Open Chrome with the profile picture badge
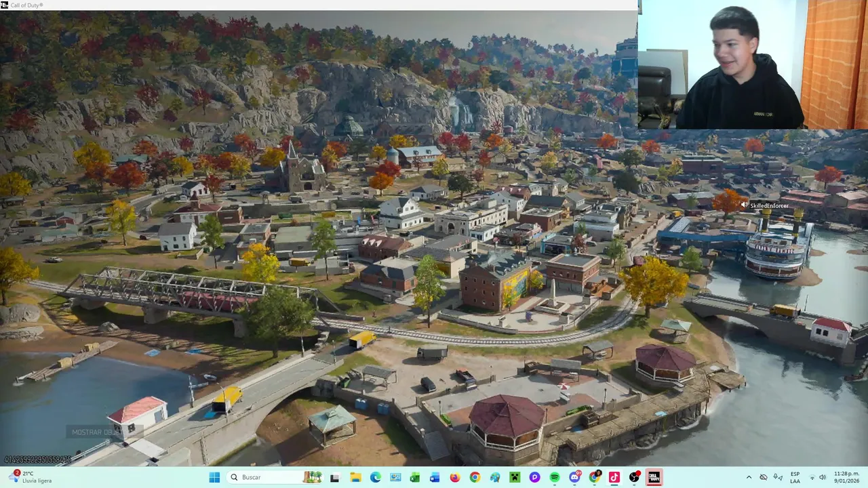 click(x=595, y=477)
